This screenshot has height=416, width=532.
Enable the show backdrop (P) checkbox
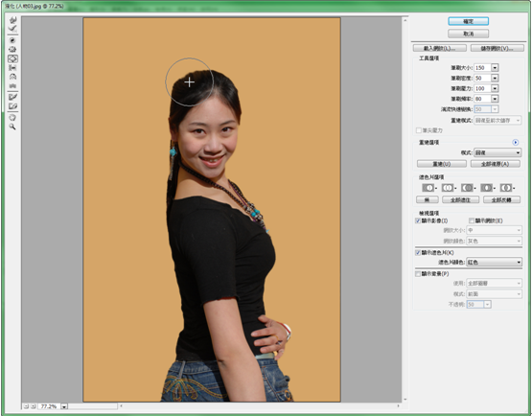(x=418, y=274)
